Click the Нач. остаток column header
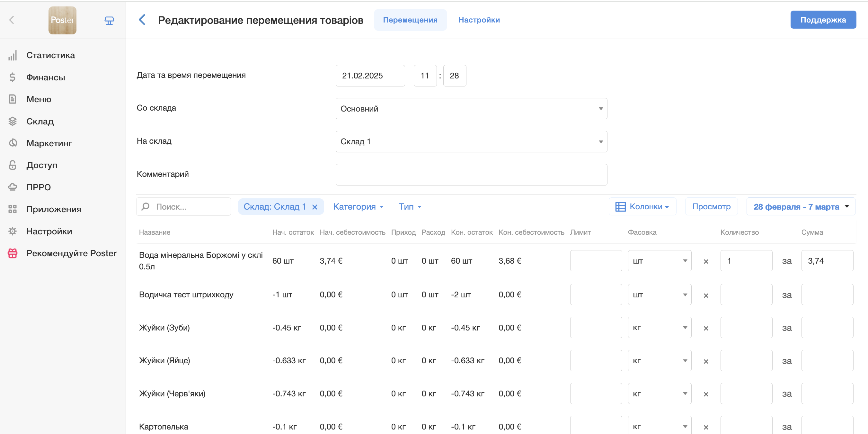Screen dimensions: 868x434 [x=293, y=232]
